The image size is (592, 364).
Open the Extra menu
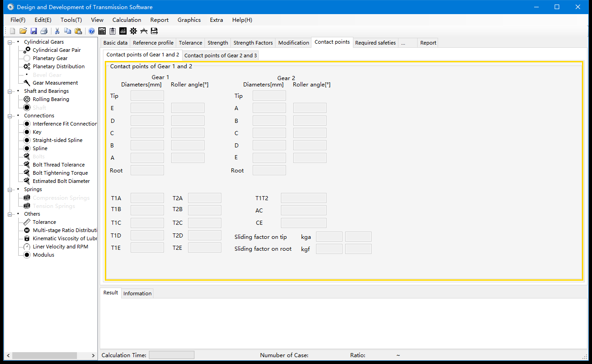[216, 20]
